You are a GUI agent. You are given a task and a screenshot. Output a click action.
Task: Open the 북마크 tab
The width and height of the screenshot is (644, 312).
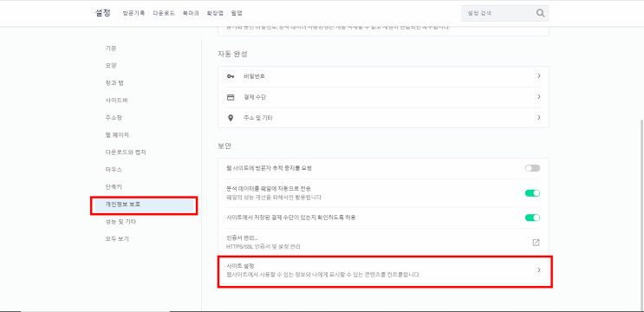pyautogui.click(x=191, y=13)
